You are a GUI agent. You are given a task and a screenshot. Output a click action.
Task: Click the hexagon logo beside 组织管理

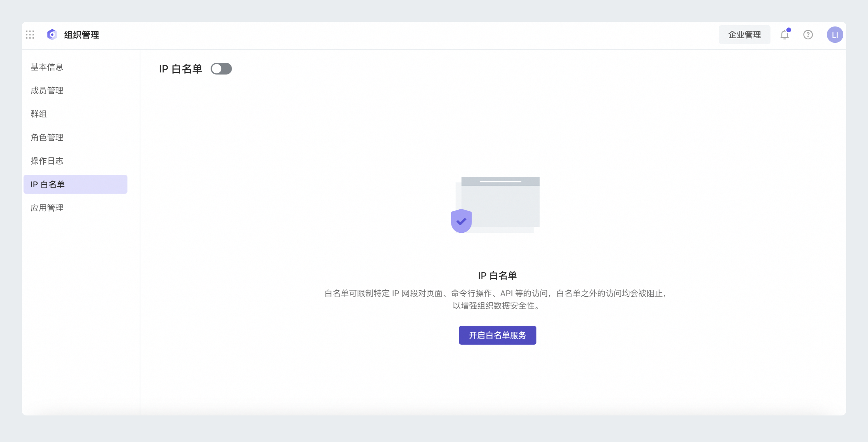(x=52, y=34)
